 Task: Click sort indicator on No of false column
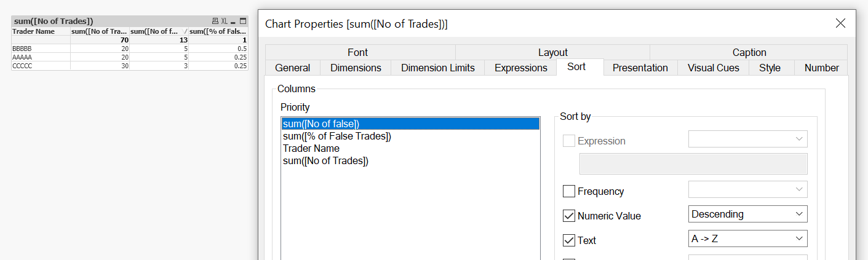click(x=186, y=31)
